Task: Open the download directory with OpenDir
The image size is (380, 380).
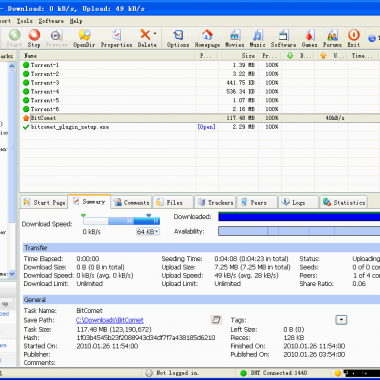Action: [84, 38]
